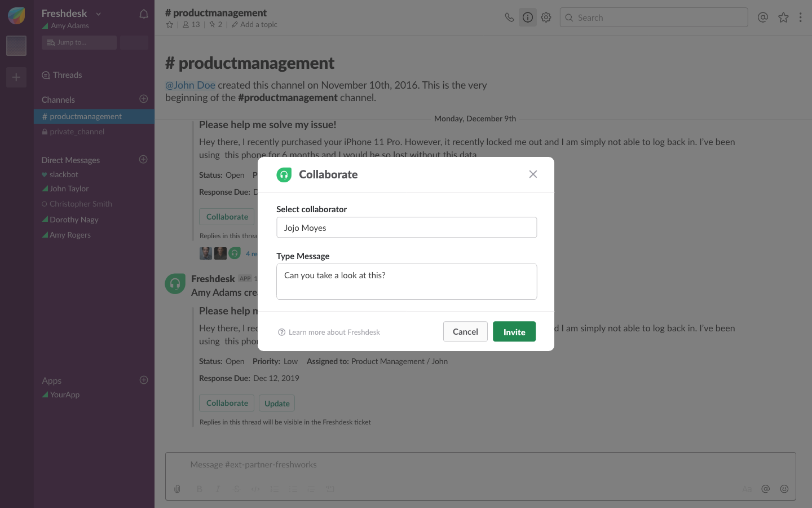
Task: Open starred items star icon in header
Action: click(x=783, y=17)
